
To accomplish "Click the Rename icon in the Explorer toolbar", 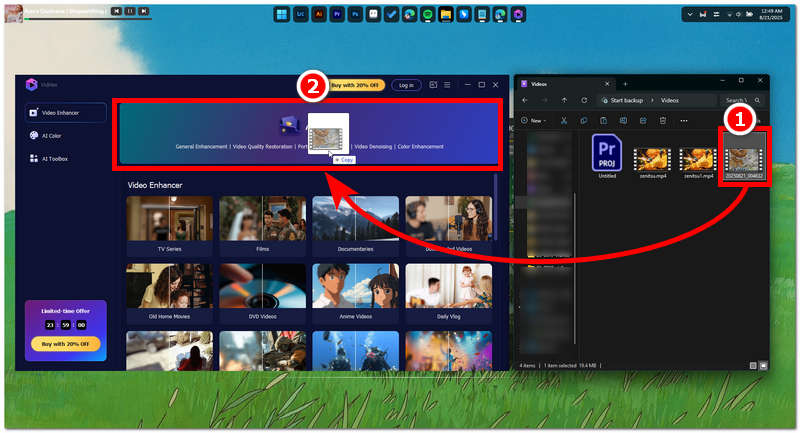I will pyautogui.click(x=623, y=121).
